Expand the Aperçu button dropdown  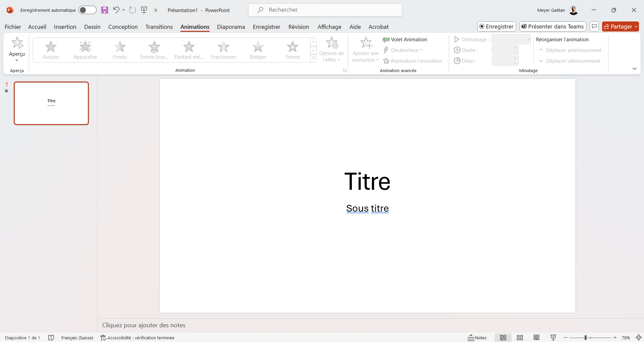(x=17, y=60)
